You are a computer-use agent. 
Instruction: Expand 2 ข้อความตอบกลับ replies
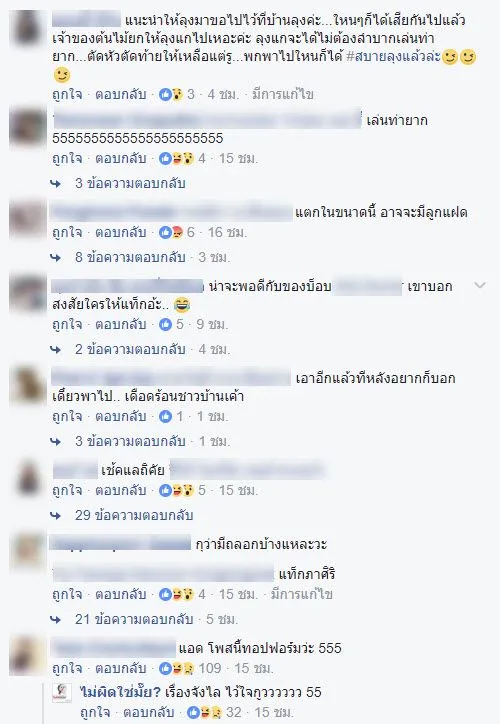point(130,349)
